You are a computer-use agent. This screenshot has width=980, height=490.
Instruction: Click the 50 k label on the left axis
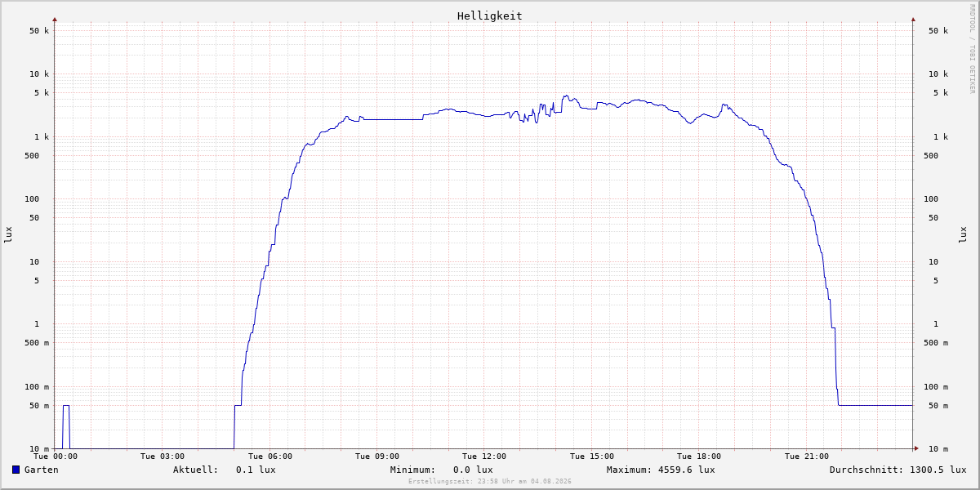point(39,31)
